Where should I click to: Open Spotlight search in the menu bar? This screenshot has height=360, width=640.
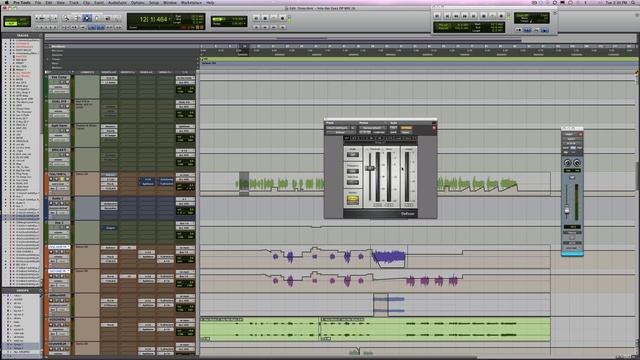pyautogui.click(x=633, y=2)
